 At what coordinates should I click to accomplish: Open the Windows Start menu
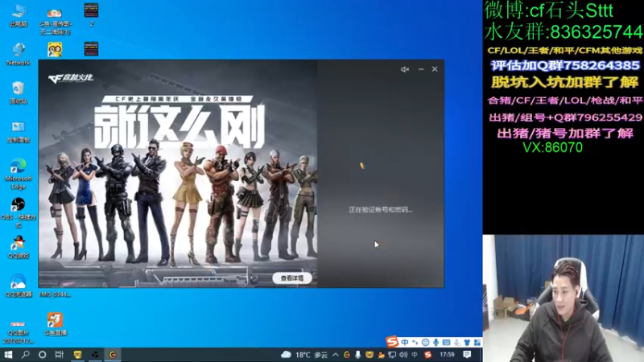pyautogui.click(x=8, y=354)
